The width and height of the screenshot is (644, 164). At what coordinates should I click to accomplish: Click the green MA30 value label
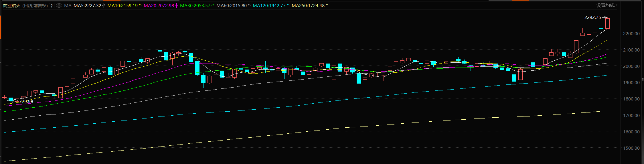[x=195, y=6]
